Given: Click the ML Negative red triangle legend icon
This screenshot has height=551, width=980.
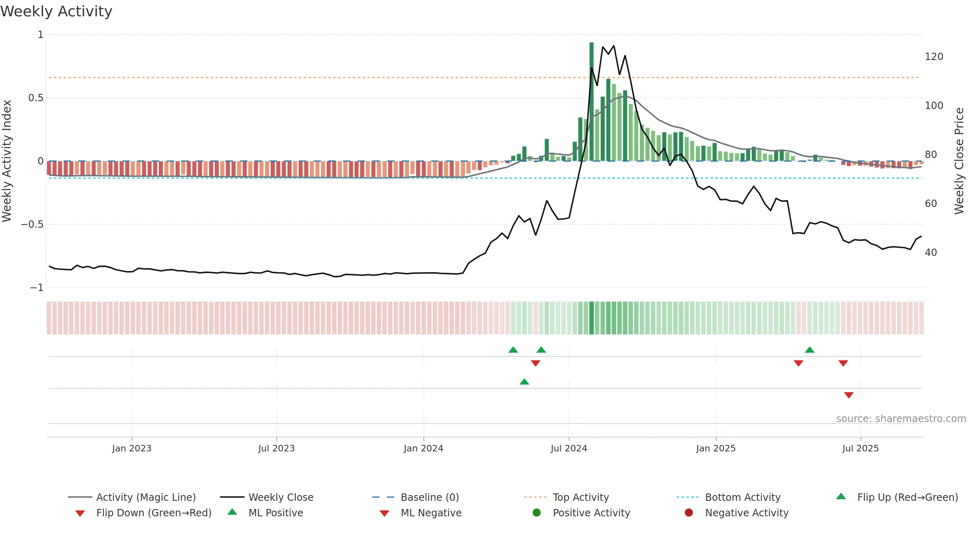Looking at the screenshot, I should (x=385, y=513).
